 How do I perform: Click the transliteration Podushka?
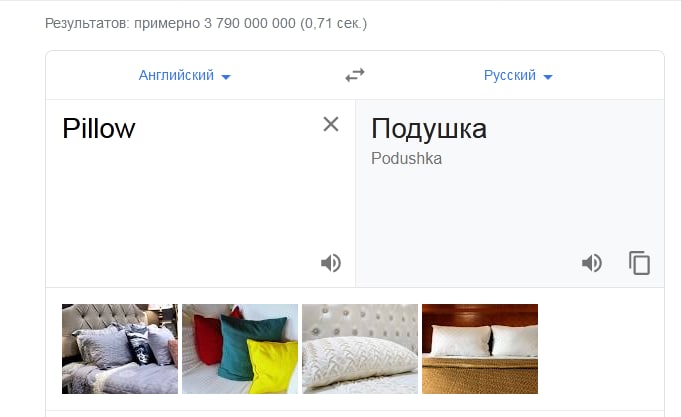(407, 159)
